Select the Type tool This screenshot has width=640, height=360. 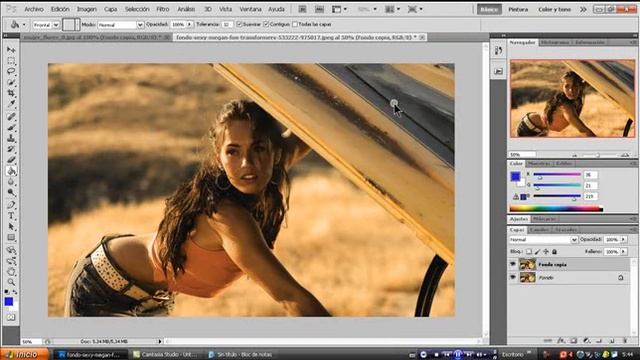tap(11, 216)
